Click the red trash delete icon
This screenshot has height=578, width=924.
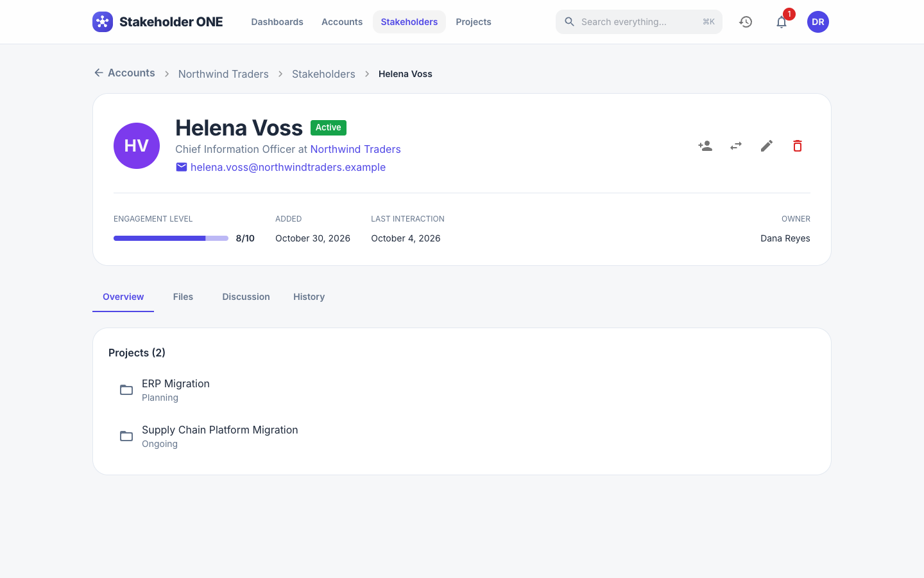pos(798,146)
